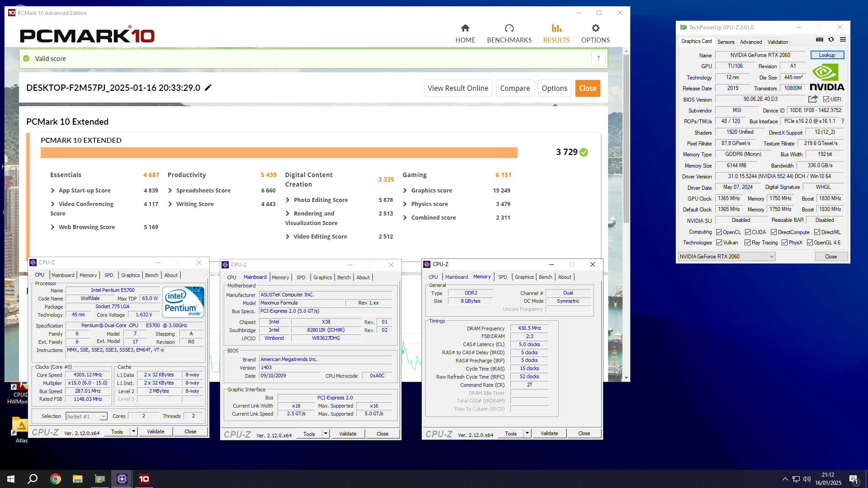The width and height of the screenshot is (868, 488).
Task: Open the Atlas desktop folder icon
Action: coord(21,430)
